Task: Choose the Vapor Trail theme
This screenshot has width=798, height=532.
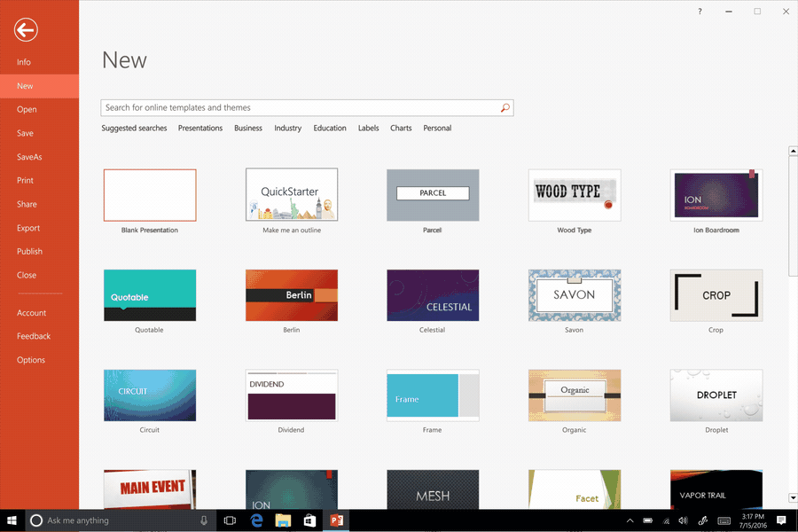Action: click(716, 489)
